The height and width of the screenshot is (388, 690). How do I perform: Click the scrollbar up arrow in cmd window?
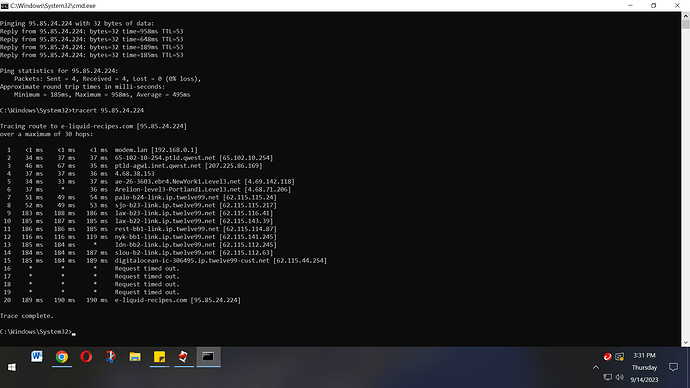click(x=686, y=16)
